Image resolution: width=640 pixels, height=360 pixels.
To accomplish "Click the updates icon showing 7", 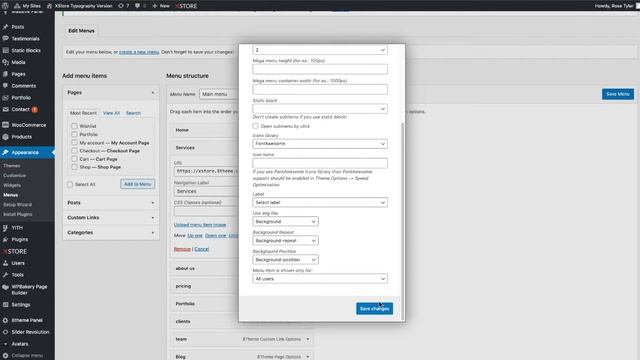I will pyautogui.click(x=124, y=6).
